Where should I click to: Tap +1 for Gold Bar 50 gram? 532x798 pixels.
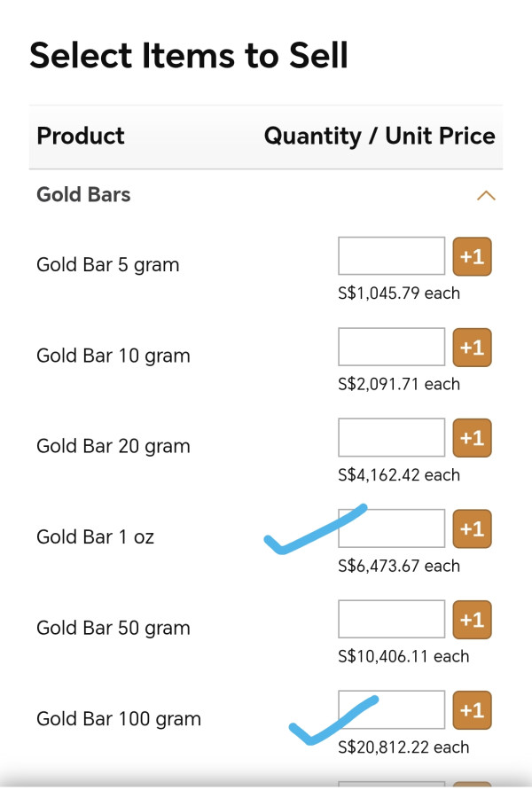click(x=472, y=620)
